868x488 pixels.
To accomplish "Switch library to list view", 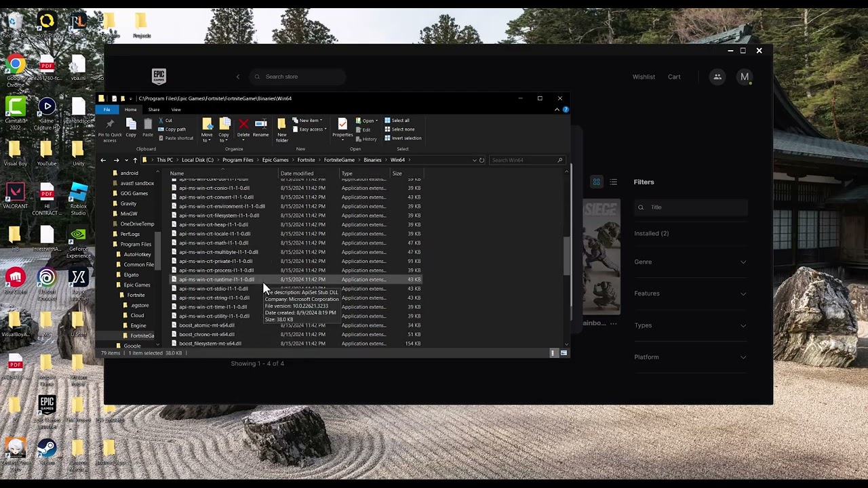I will point(613,182).
